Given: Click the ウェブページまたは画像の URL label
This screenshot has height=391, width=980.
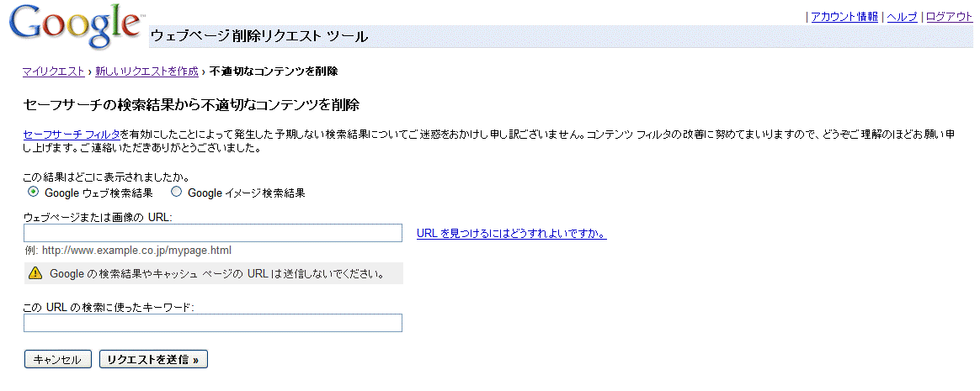Looking at the screenshot, I should (98, 217).
